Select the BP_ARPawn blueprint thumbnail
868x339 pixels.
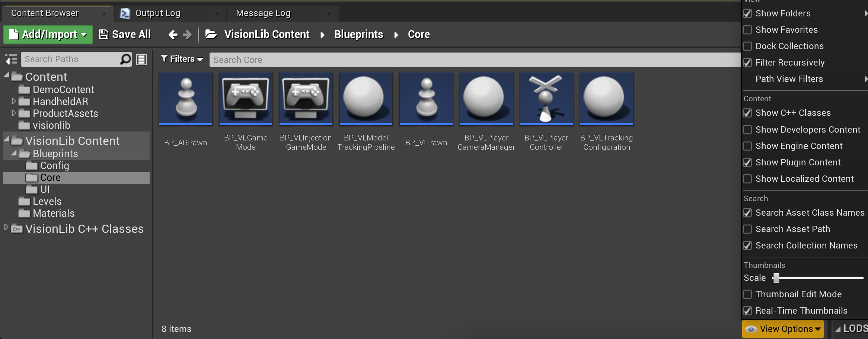(x=186, y=98)
